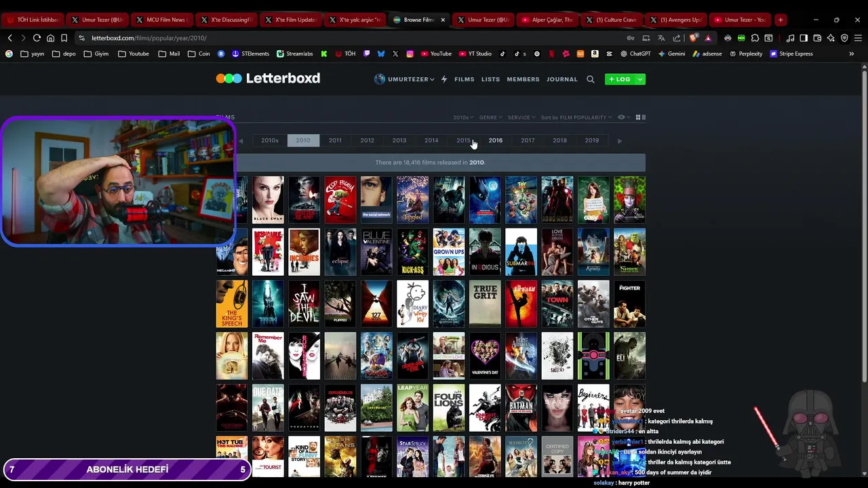Screen dimensions: 868x488
Task: Select year 2019
Action: (592, 140)
